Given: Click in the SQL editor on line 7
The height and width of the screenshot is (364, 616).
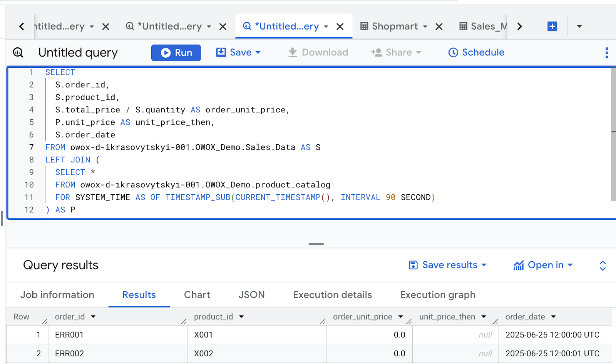Looking at the screenshot, I should coord(183,147).
